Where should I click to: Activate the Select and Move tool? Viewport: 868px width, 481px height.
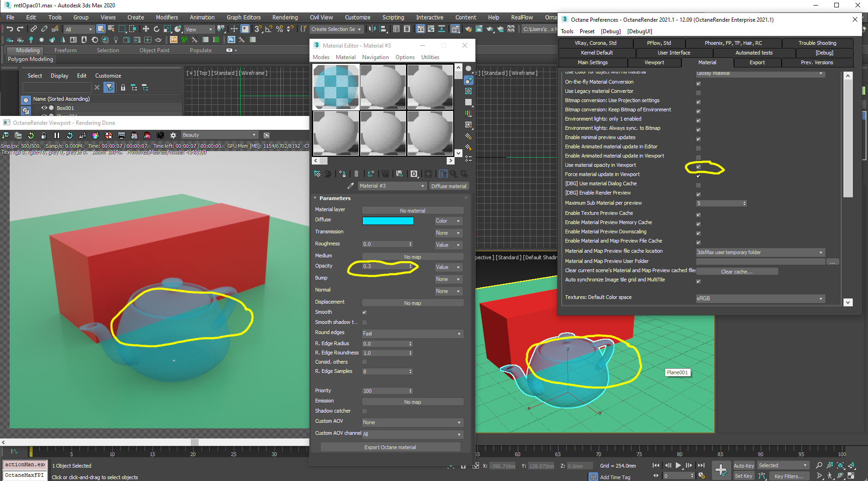point(146,29)
